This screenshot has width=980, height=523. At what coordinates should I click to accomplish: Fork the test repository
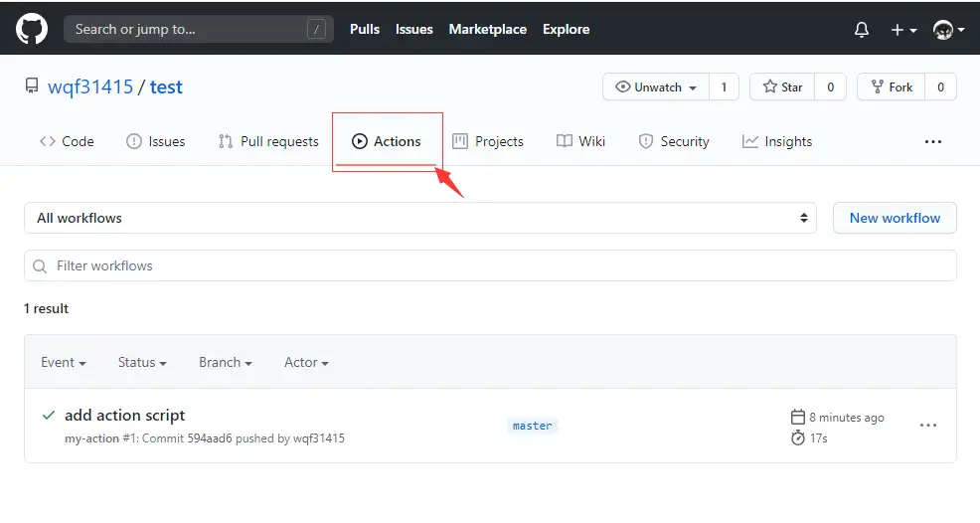[x=892, y=87]
